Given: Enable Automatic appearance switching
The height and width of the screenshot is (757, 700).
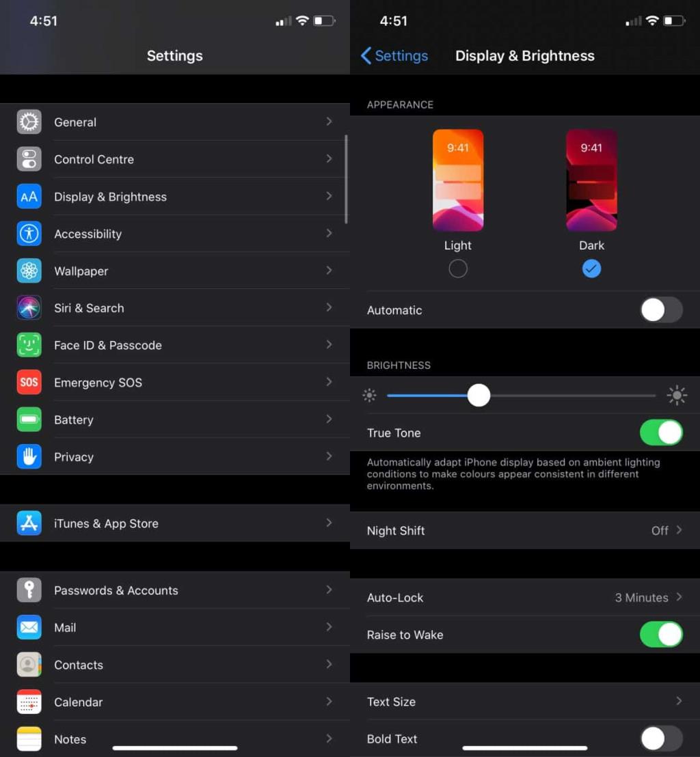Looking at the screenshot, I should (660, 310).
